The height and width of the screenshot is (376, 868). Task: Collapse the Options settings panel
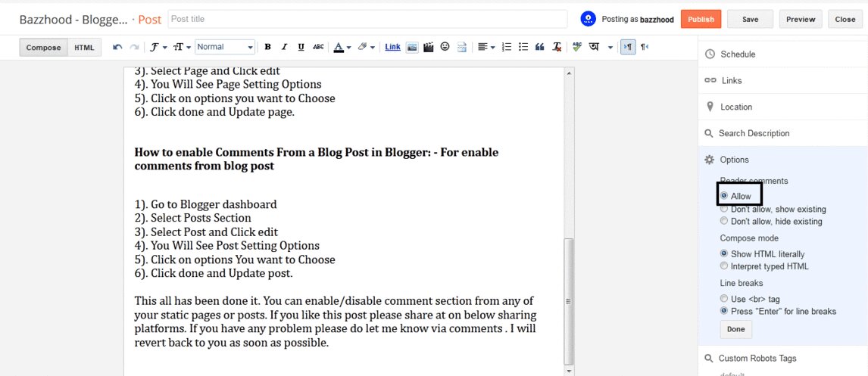coord(782,160)
